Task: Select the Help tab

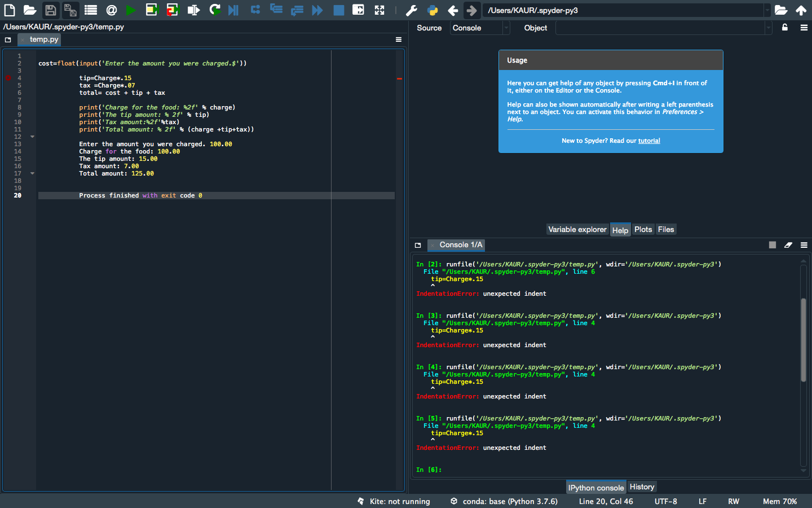Action: 620,230
